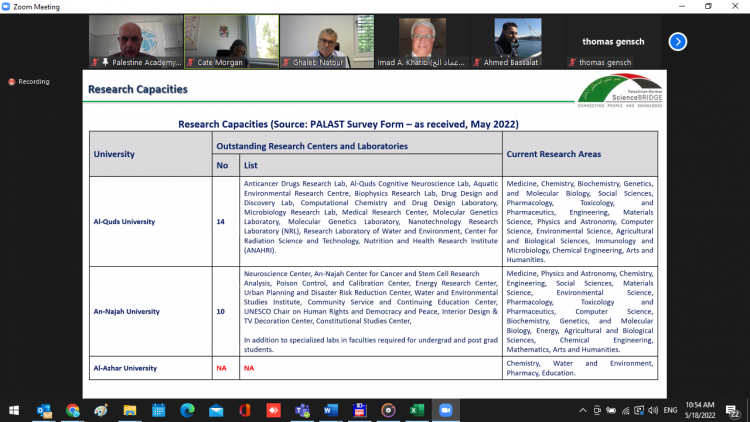The width and height of the screenshot is (750, 422).
Task: Click the Neuroscience Center list for An-Najah
Action: (371, 311)
